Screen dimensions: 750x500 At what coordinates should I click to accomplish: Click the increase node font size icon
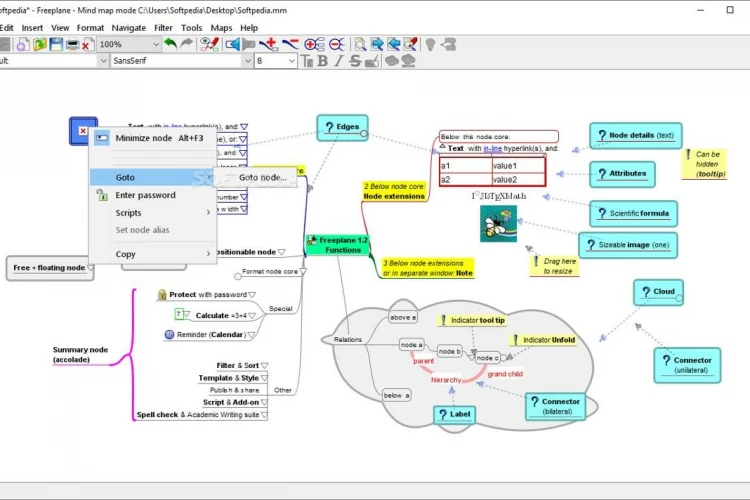307,61
